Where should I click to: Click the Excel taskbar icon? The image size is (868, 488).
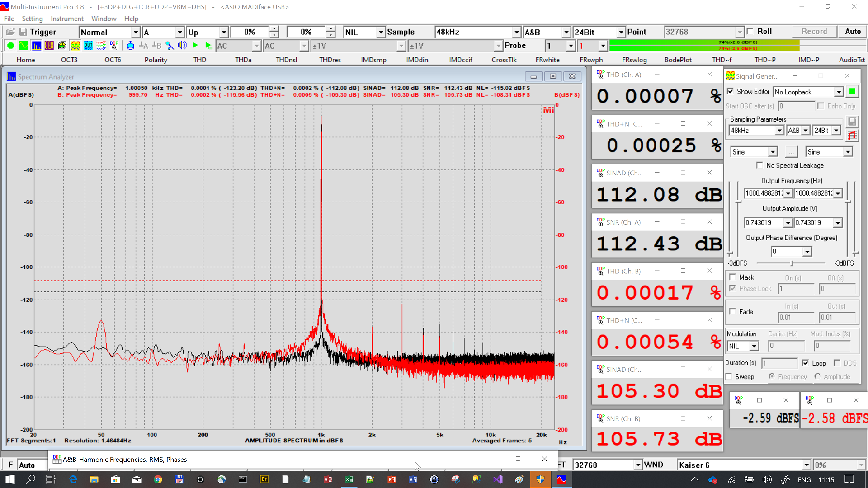pos(349,479)
